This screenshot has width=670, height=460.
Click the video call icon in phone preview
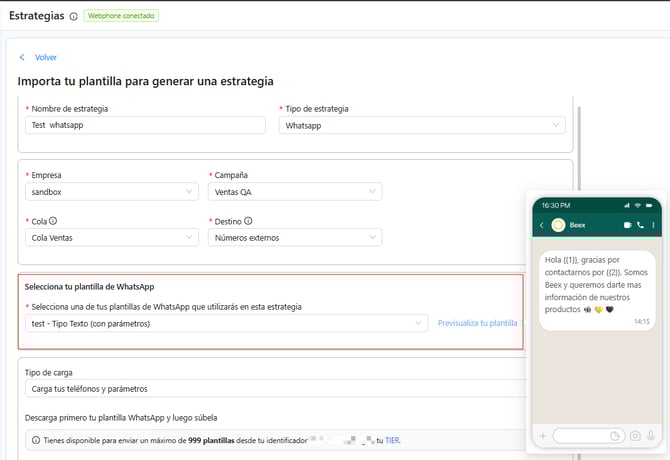click(627, 226)
